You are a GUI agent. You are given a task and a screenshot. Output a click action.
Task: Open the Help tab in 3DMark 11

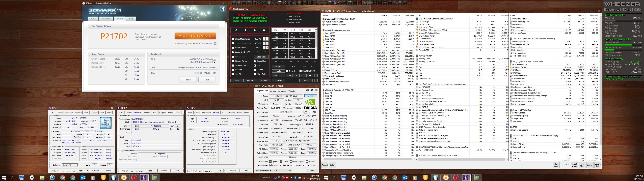131,18
